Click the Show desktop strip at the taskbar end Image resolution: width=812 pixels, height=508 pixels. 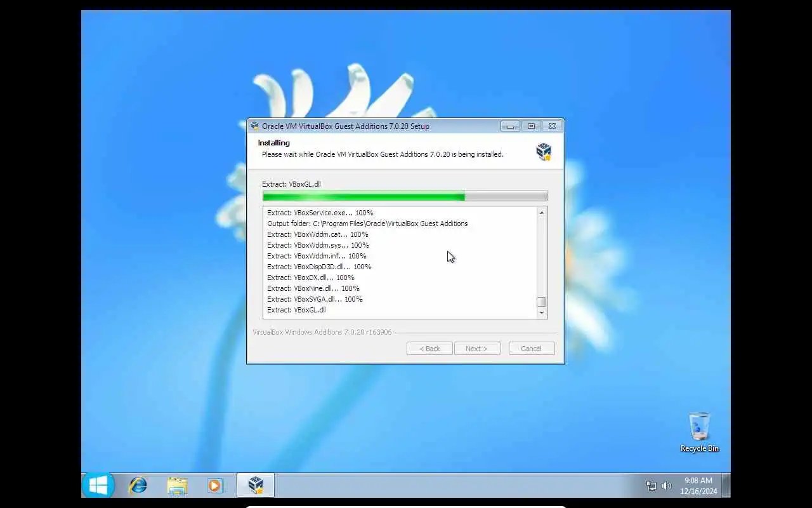[726, 486]
